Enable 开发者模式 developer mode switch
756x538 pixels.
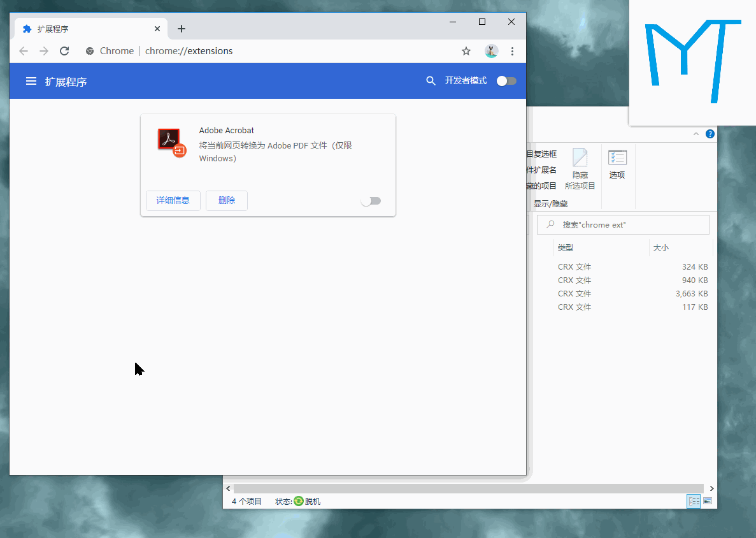click(x=507, y=81)
